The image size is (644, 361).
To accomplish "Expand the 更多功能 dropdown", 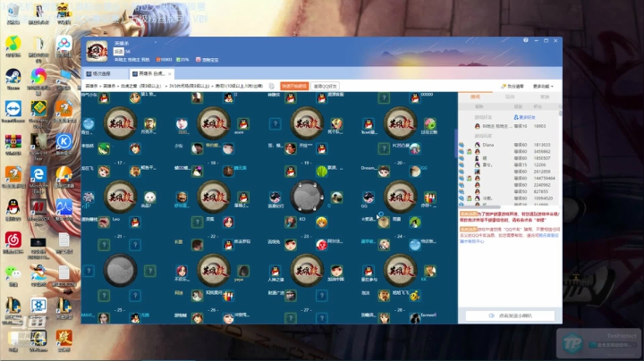I will [x=543, y=86].
